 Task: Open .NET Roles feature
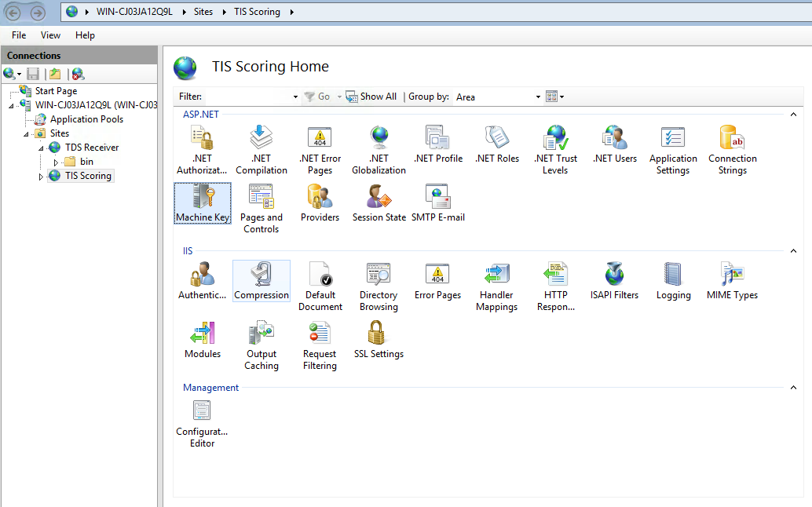[x=497, y=144]
